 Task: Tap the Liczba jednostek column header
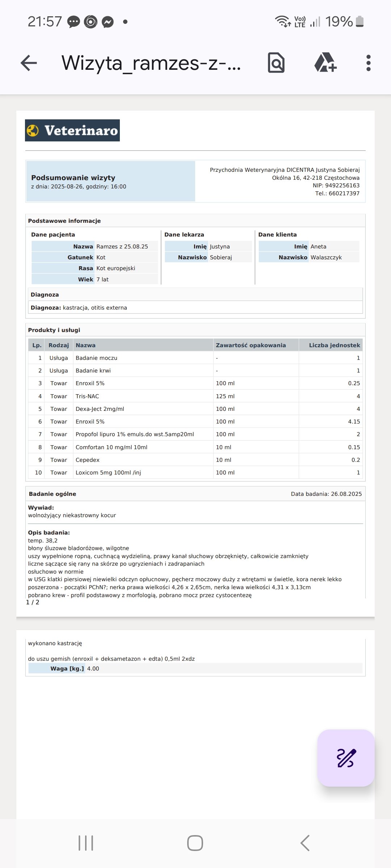[x=335, y=345]
